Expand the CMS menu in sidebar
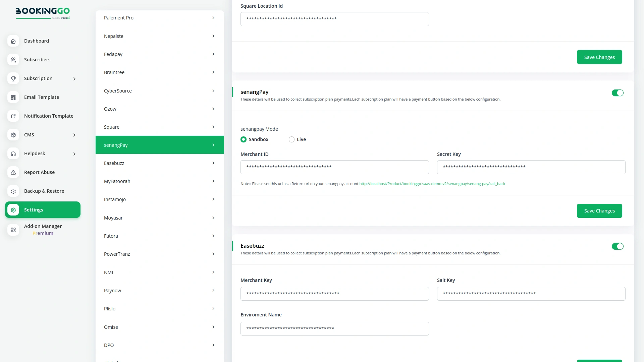Image resolution: width=644 pixels, height=362 pixels. coord(74,135)
